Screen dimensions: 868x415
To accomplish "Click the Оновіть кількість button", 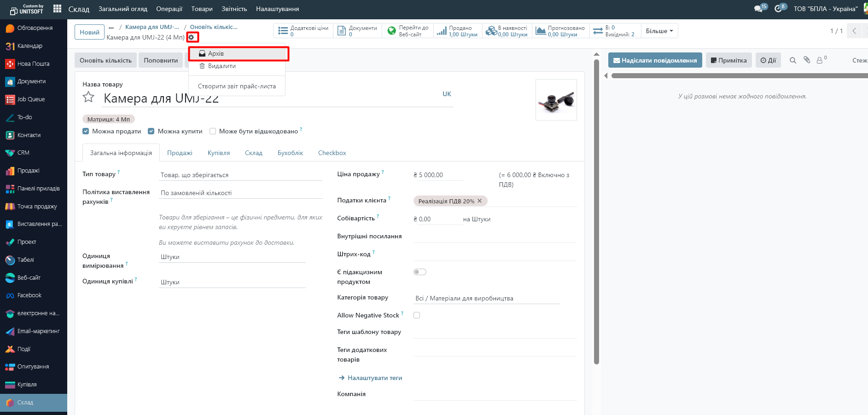I will pyautogui.click(x=105, y=60).
